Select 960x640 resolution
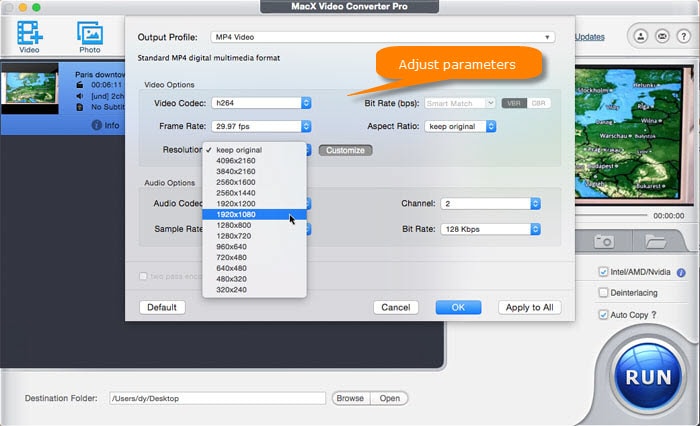700x426 pixels. (x=254, y=246)
